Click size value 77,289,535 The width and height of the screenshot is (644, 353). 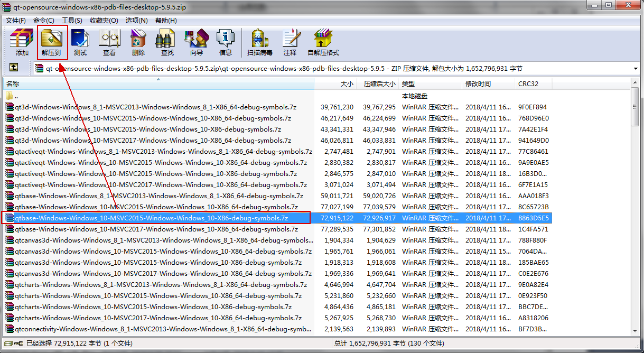pyautogui.click(x=337, y=229)
